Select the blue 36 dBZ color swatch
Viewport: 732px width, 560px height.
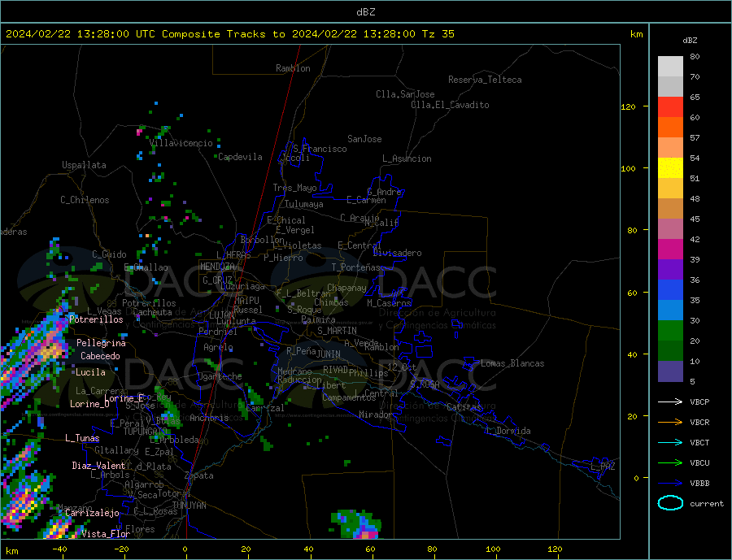670,290
